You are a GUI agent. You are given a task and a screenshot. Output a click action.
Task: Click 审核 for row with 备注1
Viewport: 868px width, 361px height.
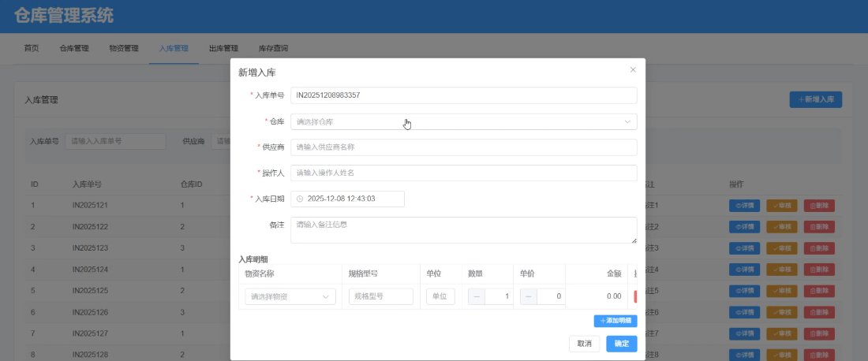[x=782, y=205]
